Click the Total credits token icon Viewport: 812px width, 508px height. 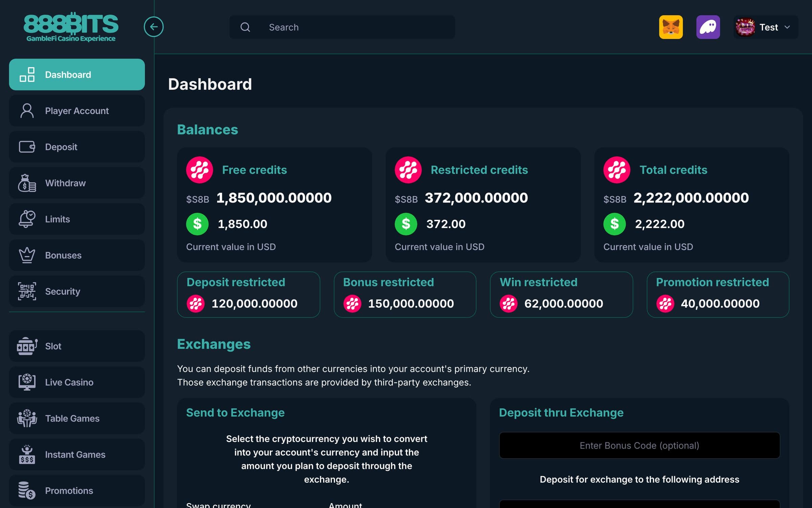[x=617, y=170]
